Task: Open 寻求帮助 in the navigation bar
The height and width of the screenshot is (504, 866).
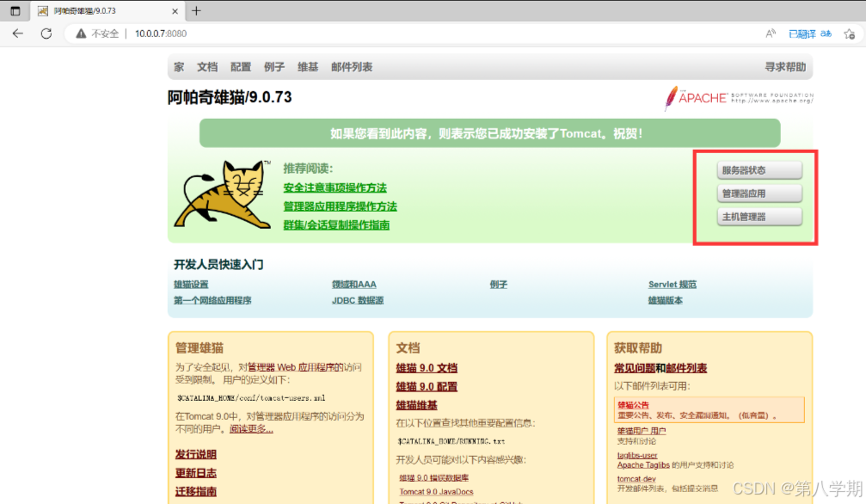Action: [785, 67]
